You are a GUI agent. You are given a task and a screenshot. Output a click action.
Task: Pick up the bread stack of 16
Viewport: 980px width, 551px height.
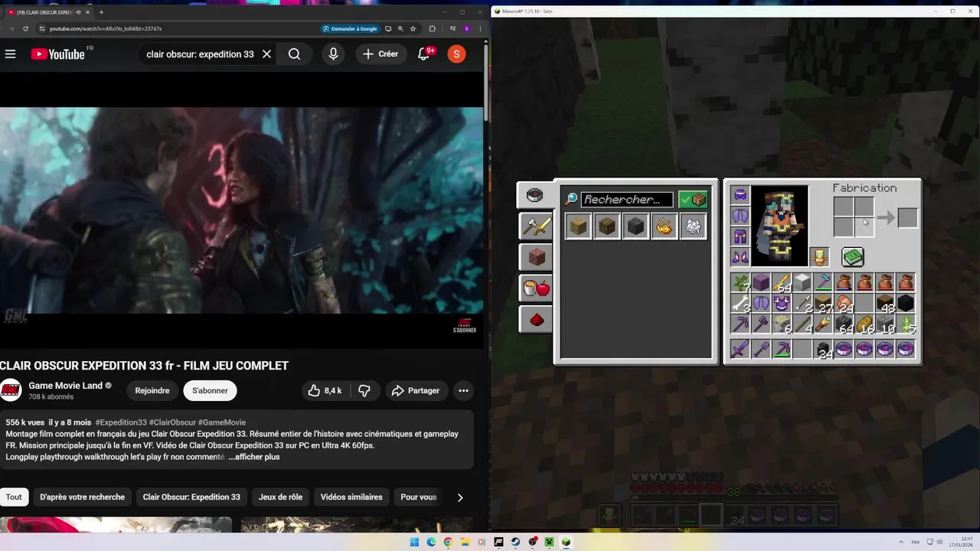(x=864, y=324)
